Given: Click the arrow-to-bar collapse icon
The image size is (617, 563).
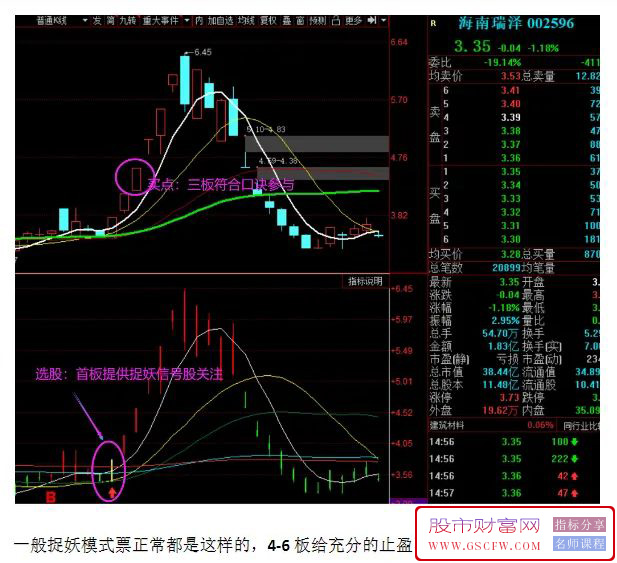Looking at the screenshot, I should [372, 20].
